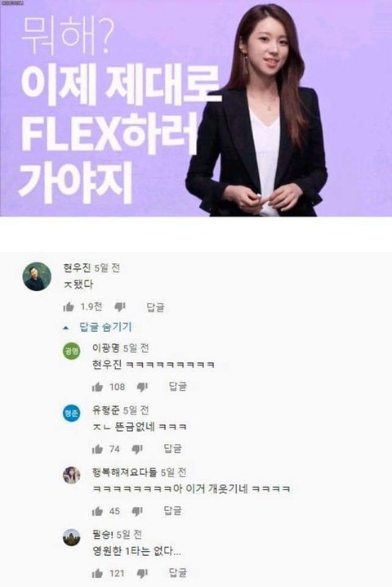This screenshot has width=392, height=587.
Task: Open 현우진's profile avatar
Action: (37, 276)
